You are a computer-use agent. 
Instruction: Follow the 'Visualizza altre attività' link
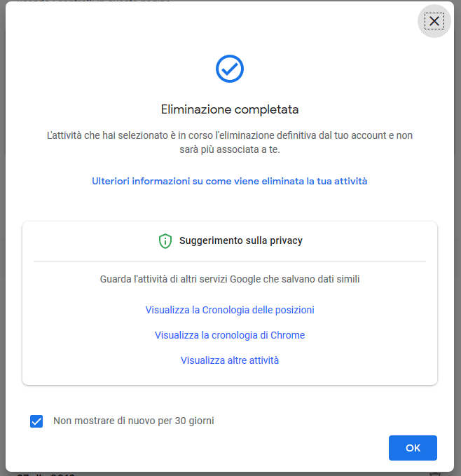point(229,360)
